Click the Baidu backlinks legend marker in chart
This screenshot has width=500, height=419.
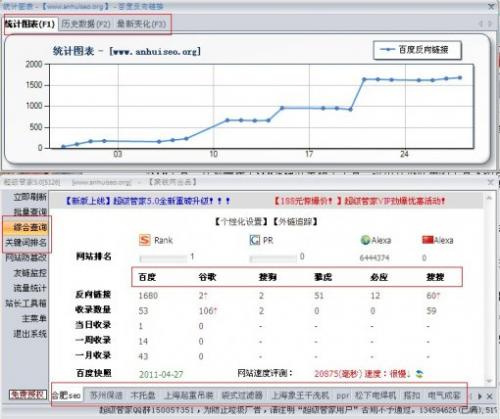click(x=388, y=50)
